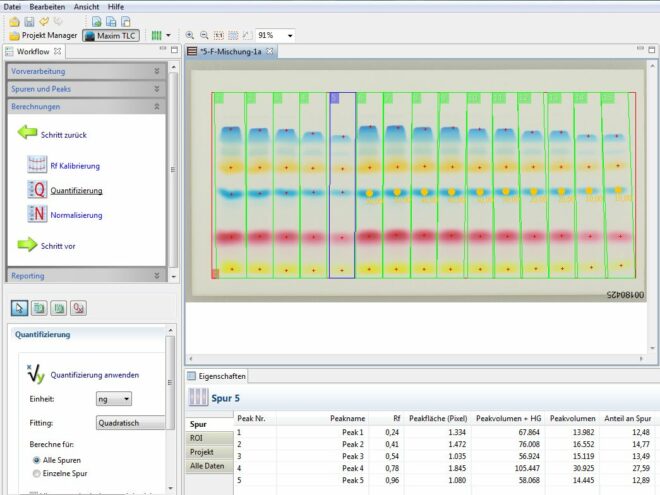This screenshot has height=495, width=660.
Task: Zoom out with the magnifier minus icon
Action: point(204,35)
